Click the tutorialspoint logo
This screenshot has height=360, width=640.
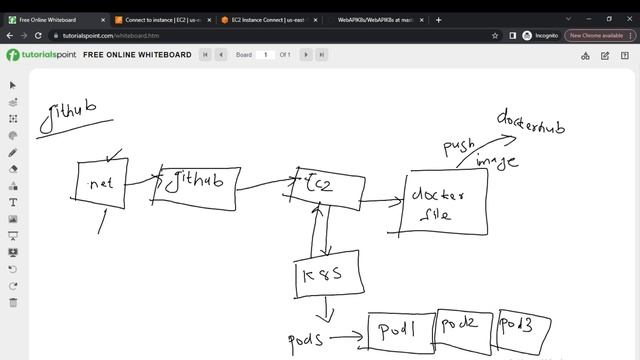pyautogui.click(x=41, y=55)
